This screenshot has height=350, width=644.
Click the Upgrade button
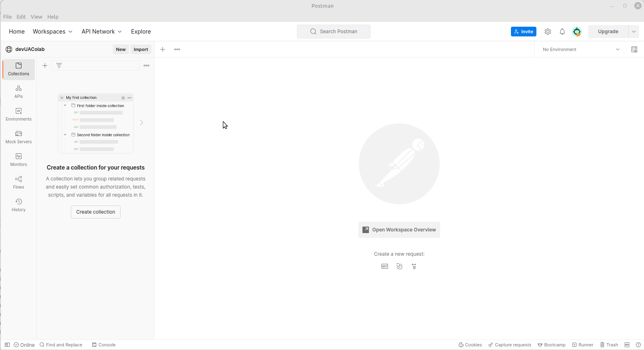coord(608,32)
